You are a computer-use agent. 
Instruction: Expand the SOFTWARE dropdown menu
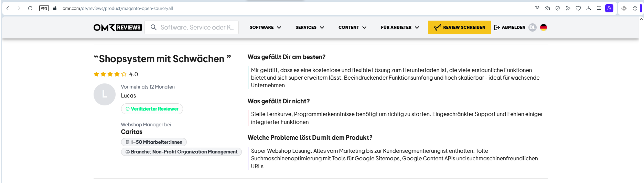point(265,27)
